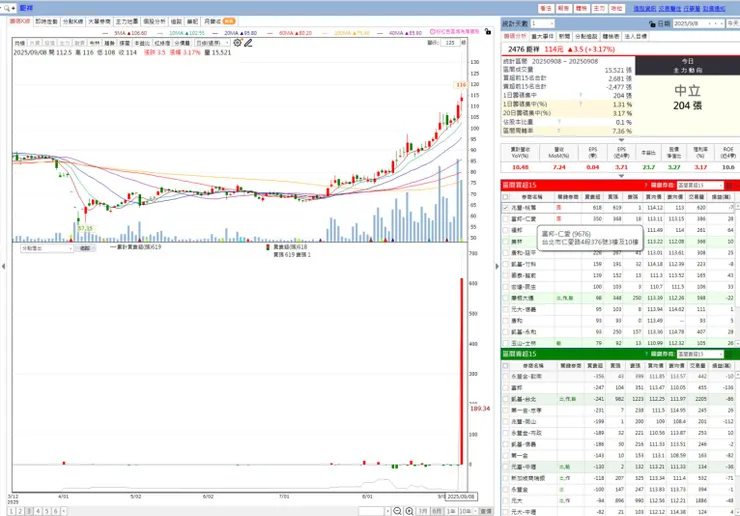This screenshot has height=516, width=740.
Task: Click help icon beside 佔股本比重 row
Action: [559, 122]
